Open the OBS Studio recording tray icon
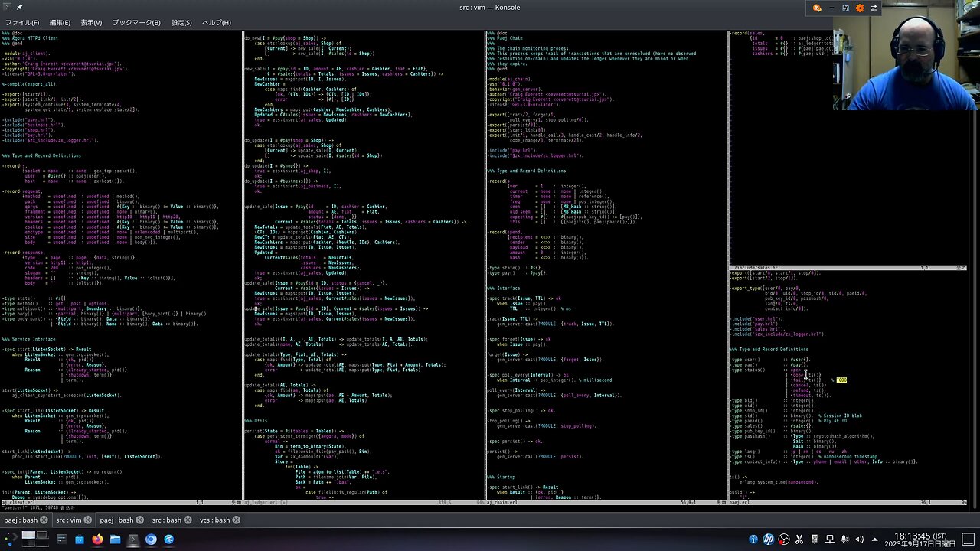Screen dimensions: 980x551 (784, 540)
